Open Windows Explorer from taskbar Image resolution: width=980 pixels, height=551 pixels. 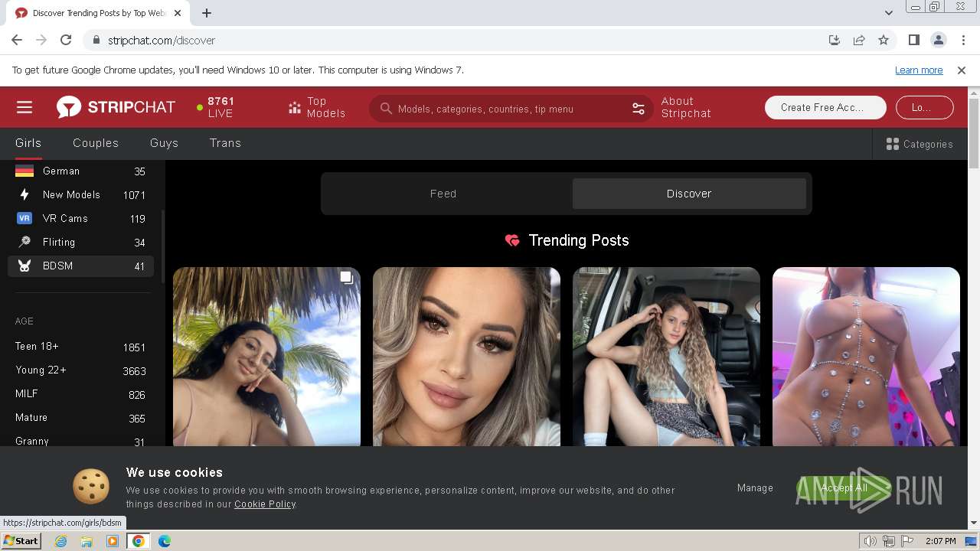point(87,541)
